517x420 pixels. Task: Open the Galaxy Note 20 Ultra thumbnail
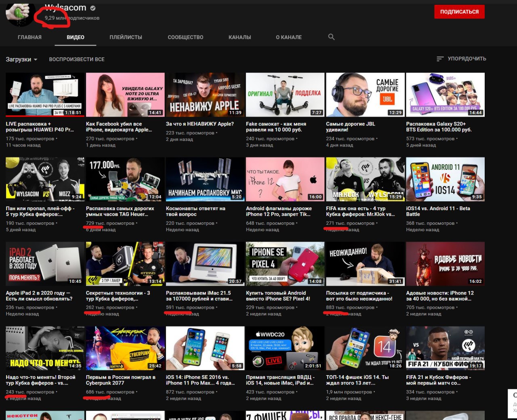point(125,95)
